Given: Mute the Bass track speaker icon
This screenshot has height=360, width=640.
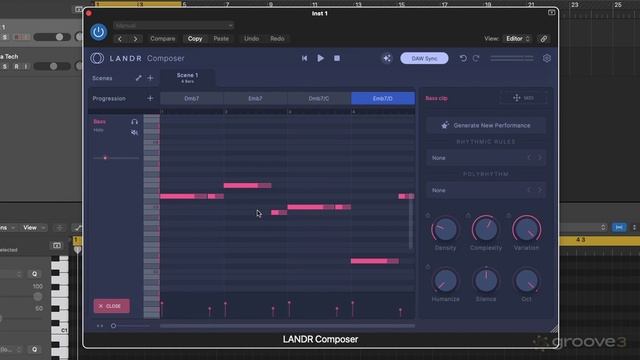Looking at the screenshot, I should coord(134,132).
